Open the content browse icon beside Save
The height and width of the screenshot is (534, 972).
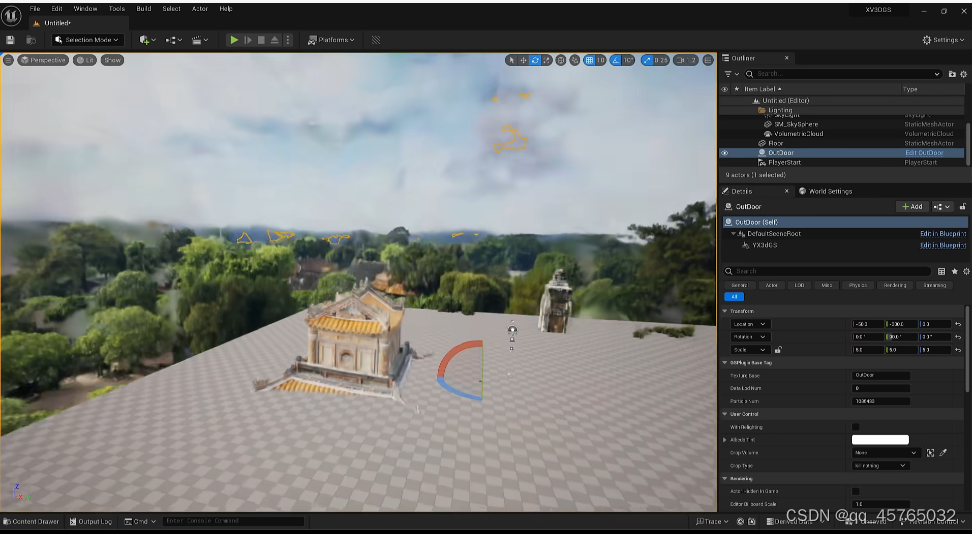pyautogui.click(x=31, y=40)
